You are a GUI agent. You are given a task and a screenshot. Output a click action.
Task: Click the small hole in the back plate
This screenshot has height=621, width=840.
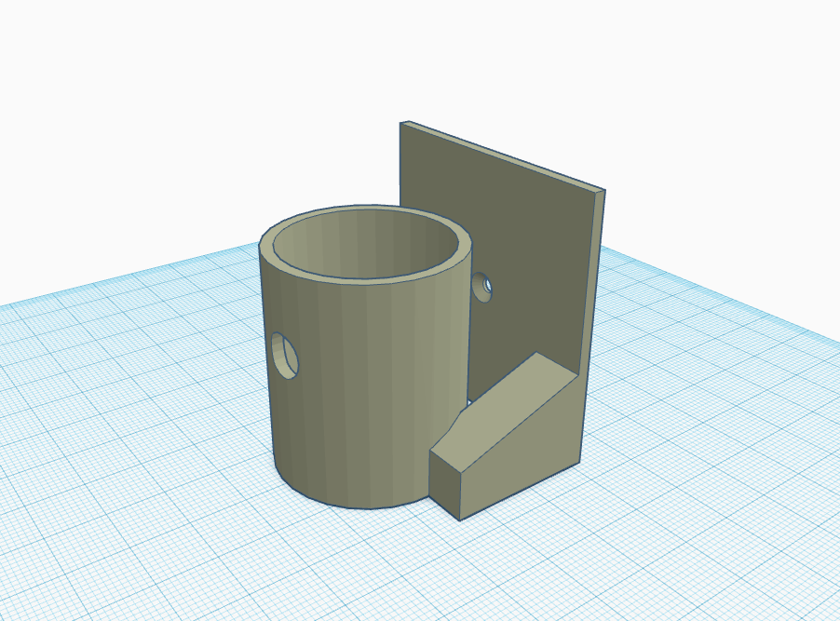(x=482, y=289)
